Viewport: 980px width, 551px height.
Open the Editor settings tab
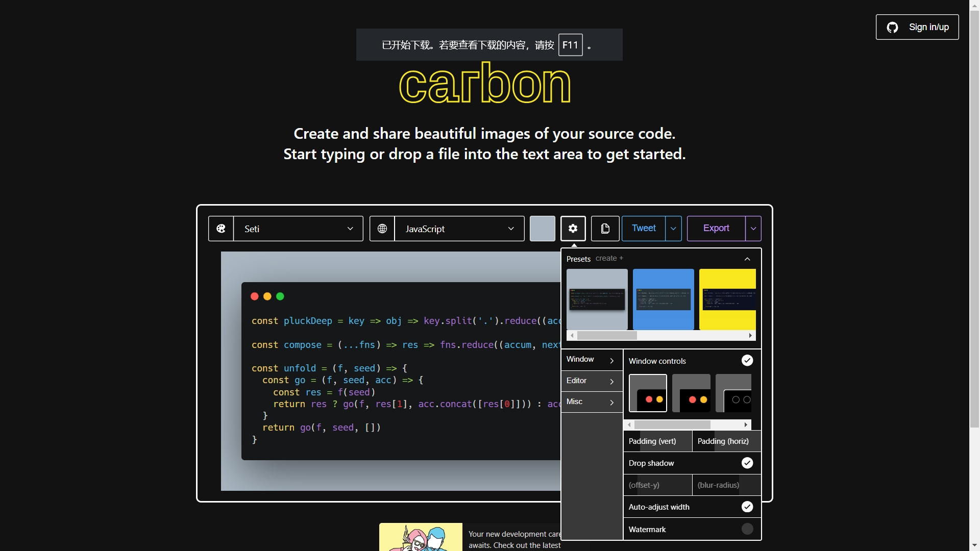pyautogui.click(x=592, y=381)
